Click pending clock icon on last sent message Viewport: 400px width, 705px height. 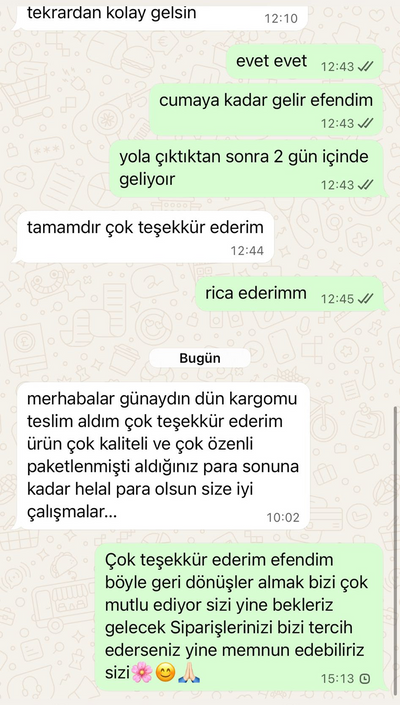365,678
